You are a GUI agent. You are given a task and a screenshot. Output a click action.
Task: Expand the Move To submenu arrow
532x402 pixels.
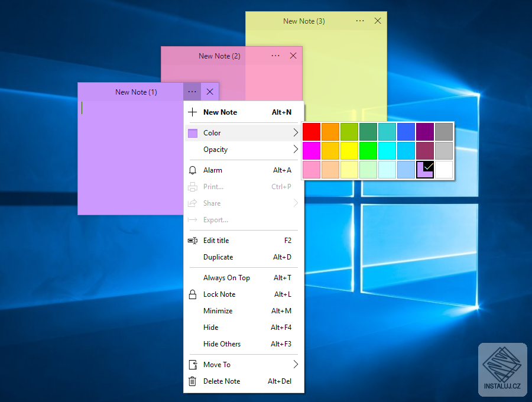[x=296, y=365]
